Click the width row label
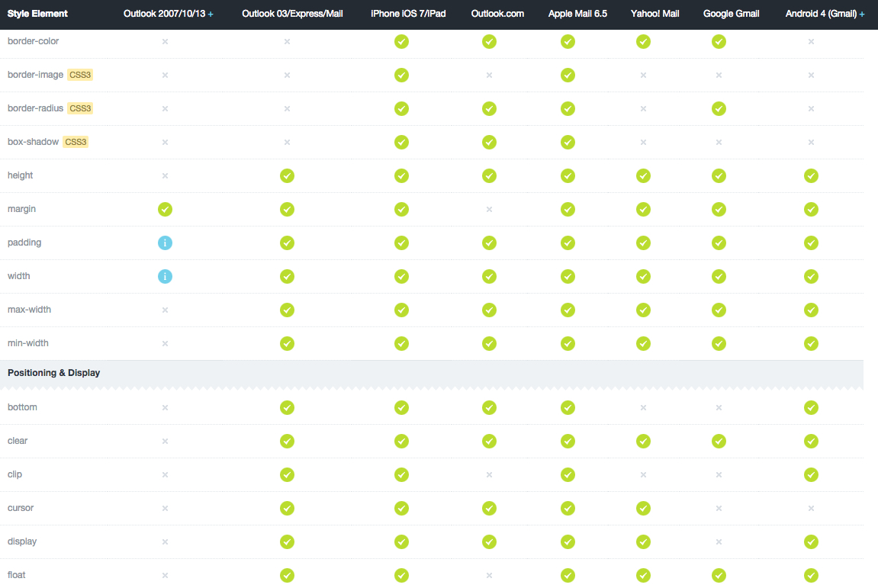 18,277
